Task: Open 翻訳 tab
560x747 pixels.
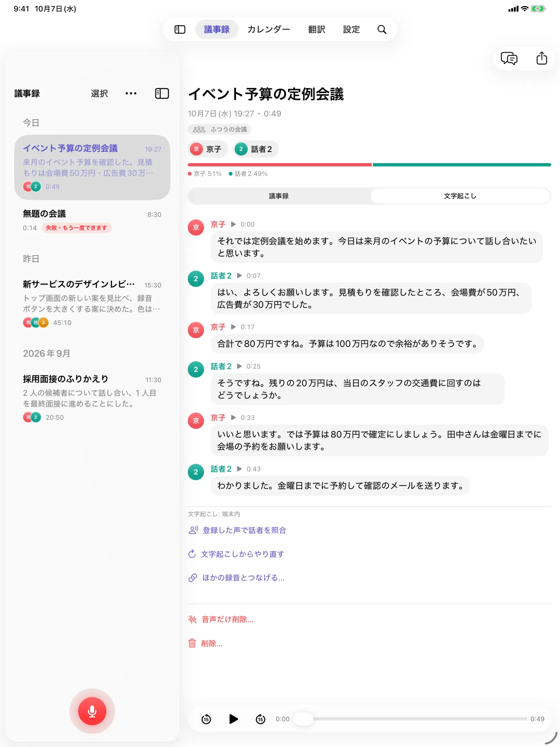Action: point(316,29)
